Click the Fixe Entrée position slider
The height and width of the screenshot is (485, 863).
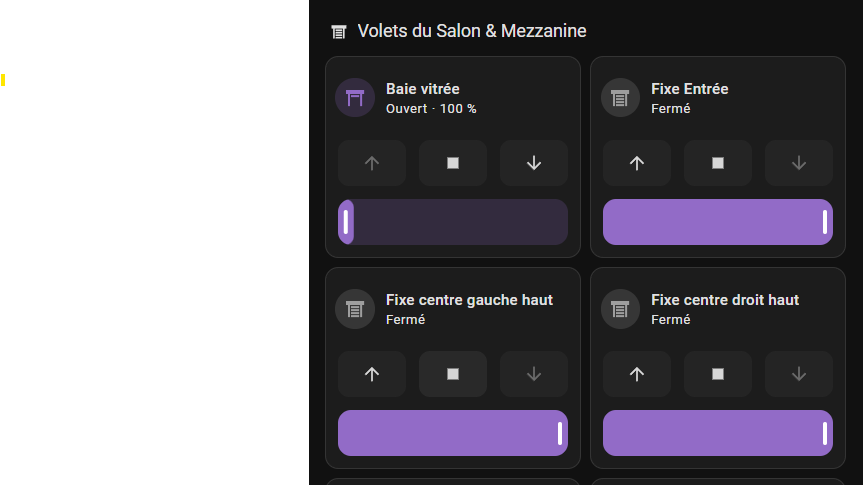point(718,222)
